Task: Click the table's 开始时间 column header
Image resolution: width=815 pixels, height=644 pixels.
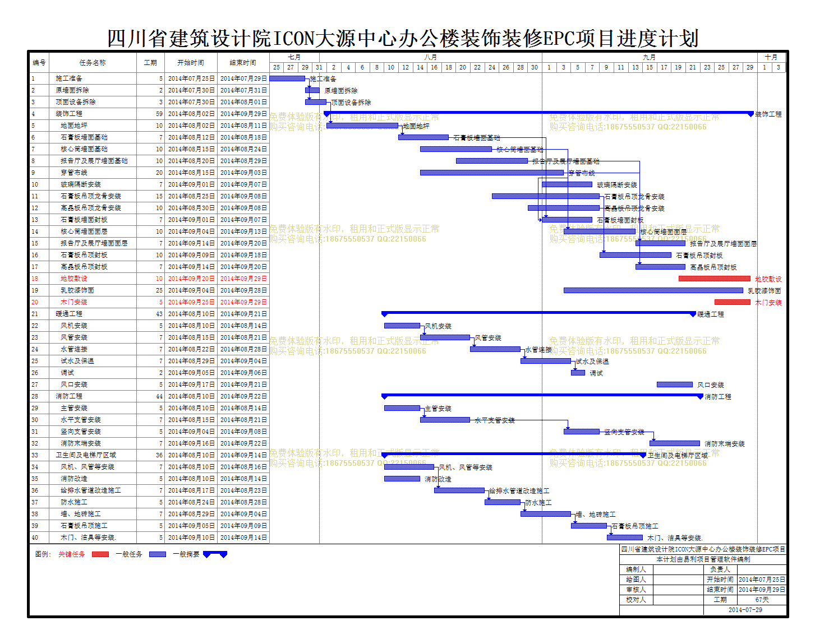Action: pyautogui.click(x=191, y=63)
